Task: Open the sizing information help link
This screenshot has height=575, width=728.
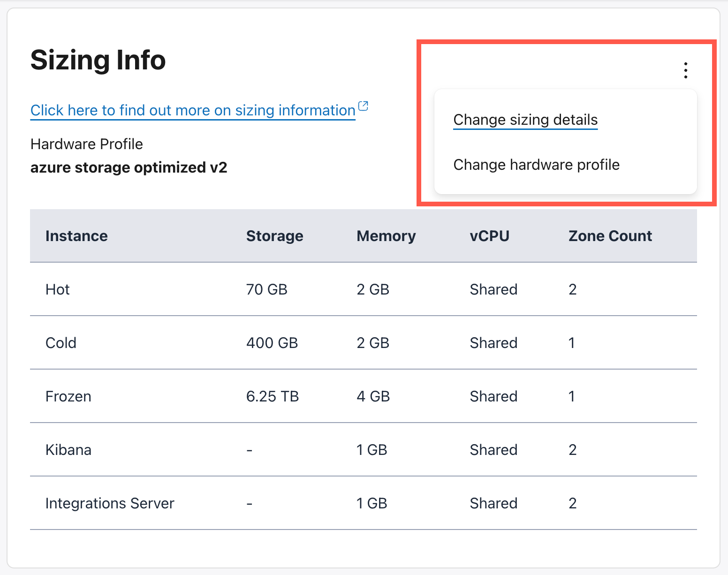Action: point(193,110)
